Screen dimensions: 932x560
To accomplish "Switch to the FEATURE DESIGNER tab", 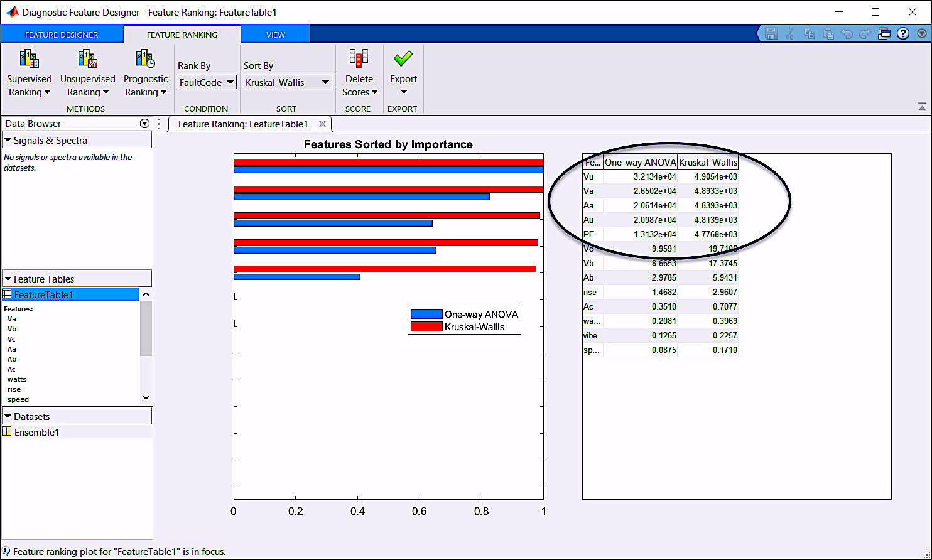I will tap(62, 35).
